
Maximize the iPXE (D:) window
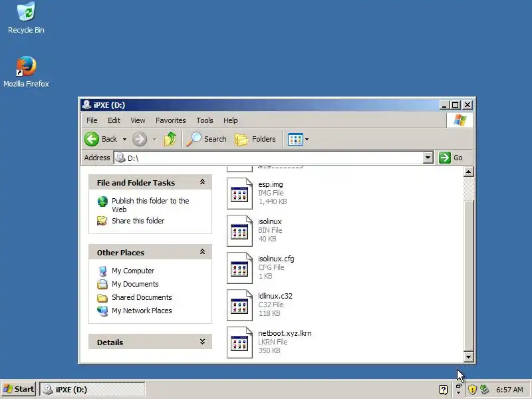point(456,105)
